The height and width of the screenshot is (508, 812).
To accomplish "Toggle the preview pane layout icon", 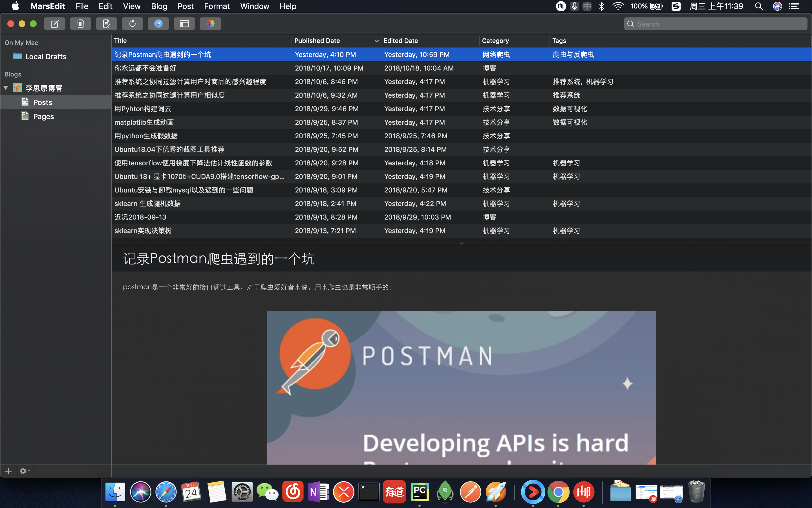I will point(184,24).
